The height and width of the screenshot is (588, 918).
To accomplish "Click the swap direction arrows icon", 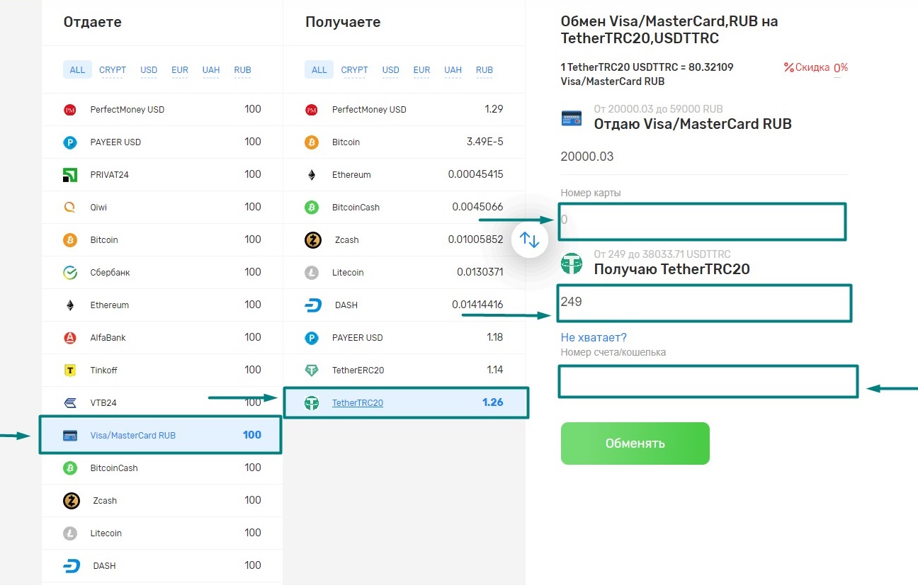I will (530, 239).
